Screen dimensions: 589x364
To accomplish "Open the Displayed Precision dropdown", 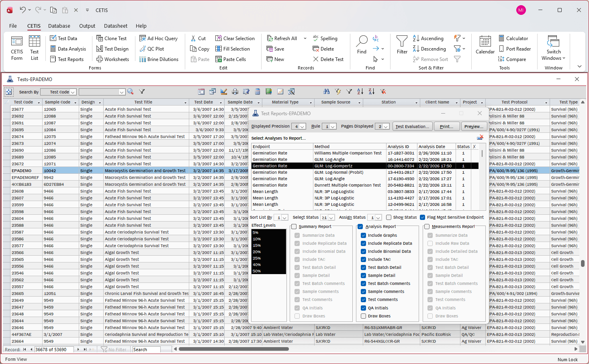I will click(x=303, y=126).
